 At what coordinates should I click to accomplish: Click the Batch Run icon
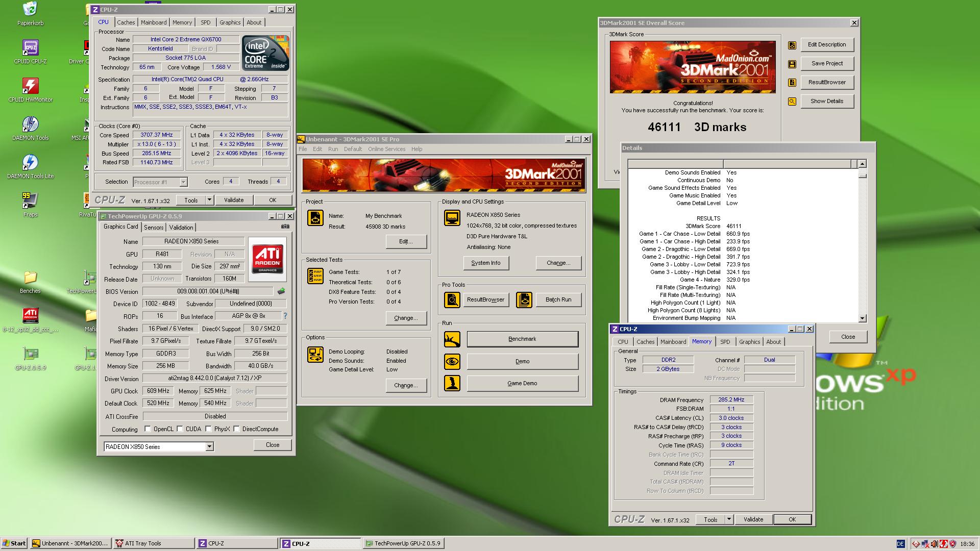click(x=524, y=300)
